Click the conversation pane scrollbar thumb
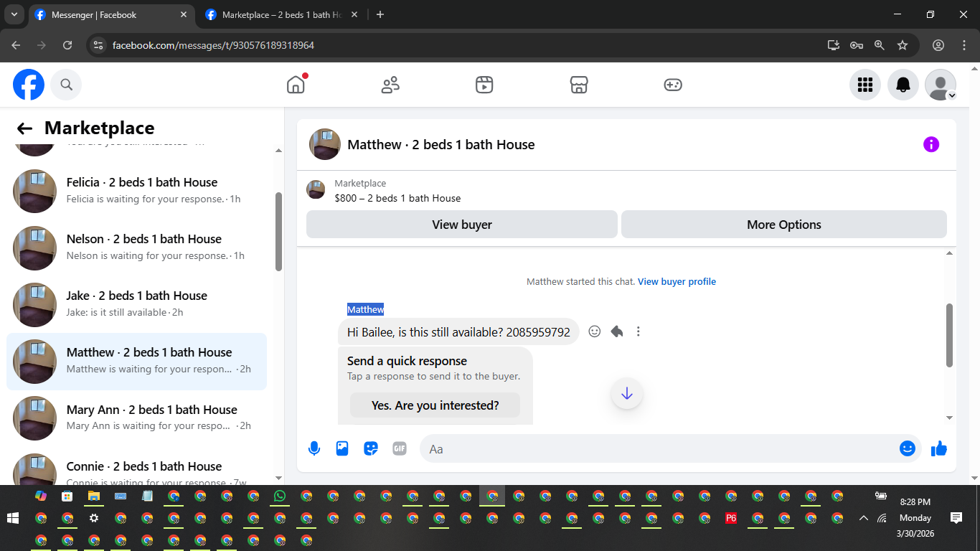Image resolution: width=980 pixels, height=551 pixels. pos(950,335)
